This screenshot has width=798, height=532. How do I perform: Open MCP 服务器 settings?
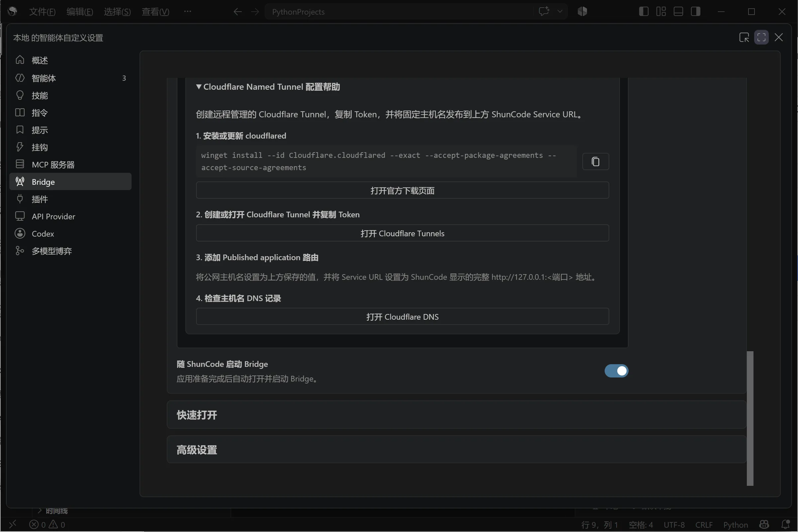point(70,164)
